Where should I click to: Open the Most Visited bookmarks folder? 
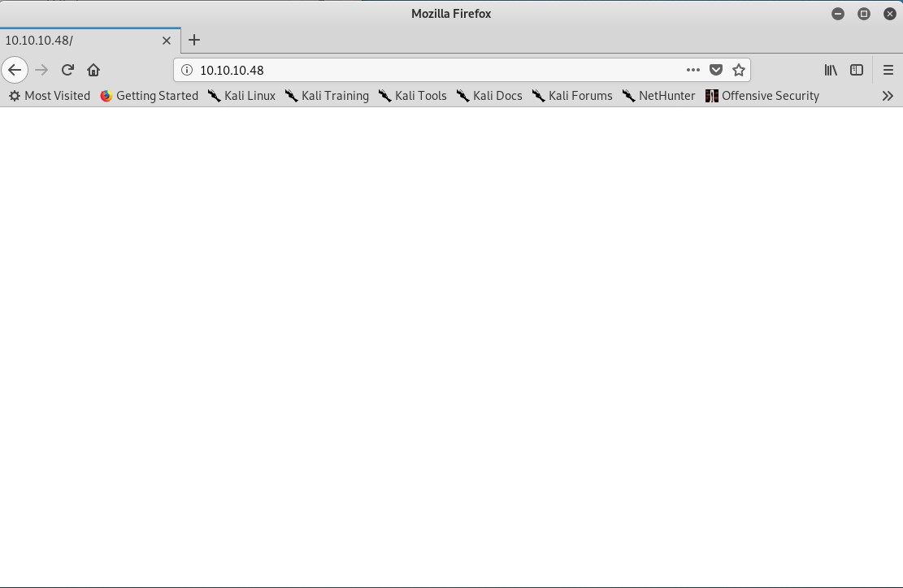50,96
